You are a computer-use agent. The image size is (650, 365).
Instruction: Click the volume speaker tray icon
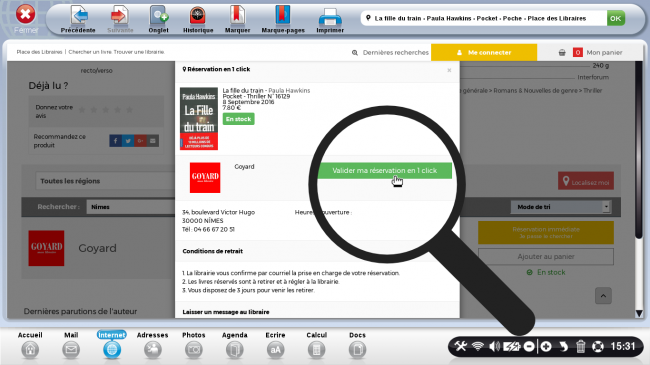click(x=494, y=346)
